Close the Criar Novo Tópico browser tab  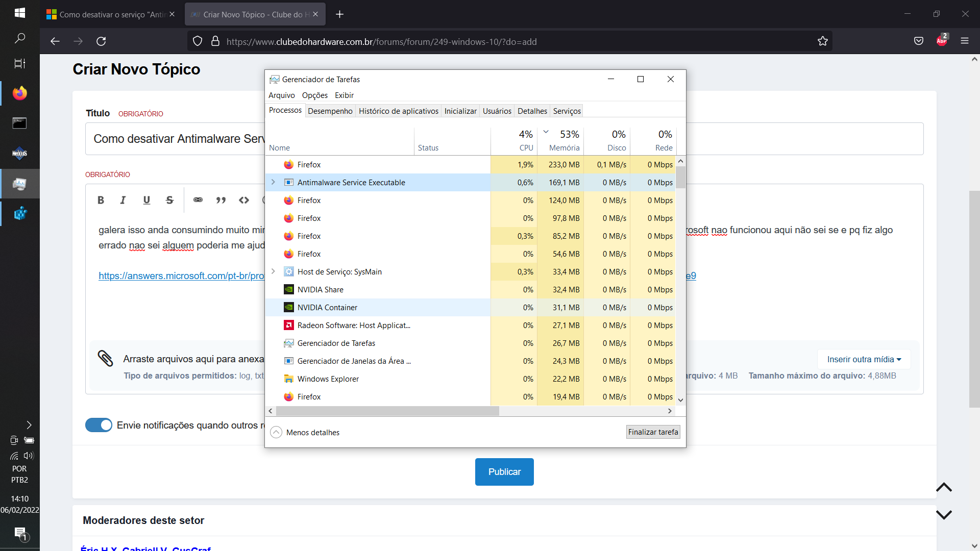pos(315,14)
